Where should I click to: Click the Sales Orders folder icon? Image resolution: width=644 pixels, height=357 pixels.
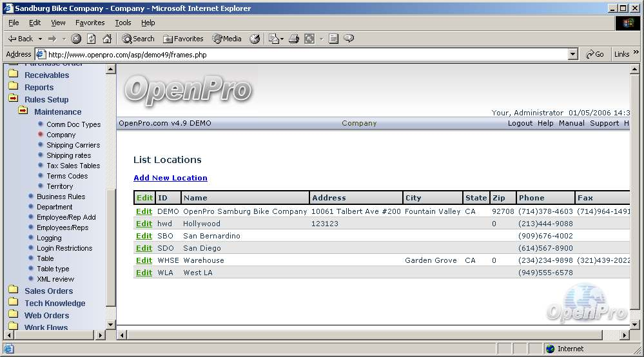click(13, 291)
